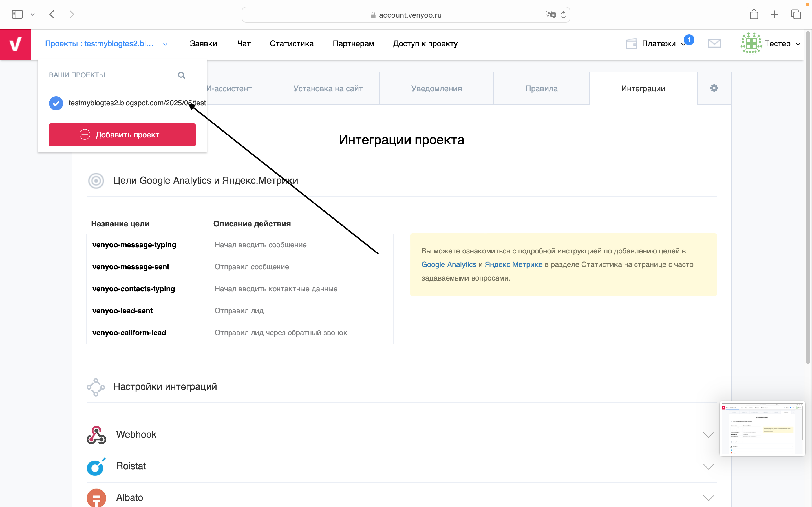Open the Статистика menu item

(292, 44)
